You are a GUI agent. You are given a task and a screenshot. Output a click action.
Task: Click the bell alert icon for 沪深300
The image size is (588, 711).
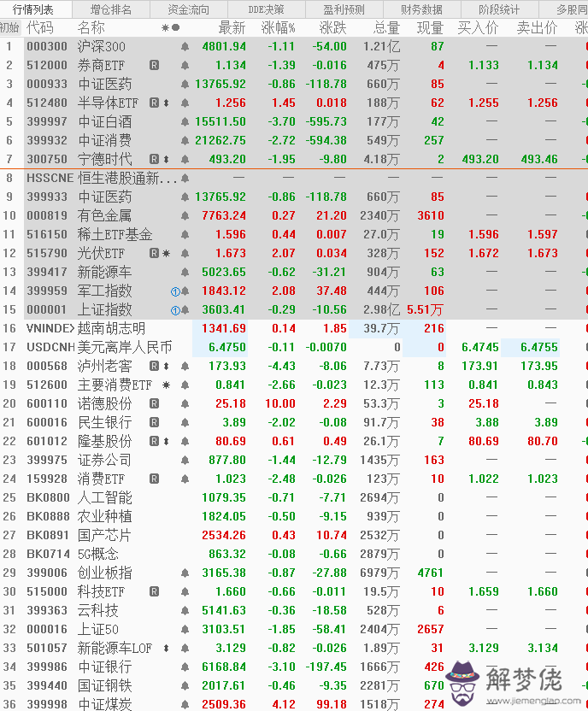pos(185,47)
